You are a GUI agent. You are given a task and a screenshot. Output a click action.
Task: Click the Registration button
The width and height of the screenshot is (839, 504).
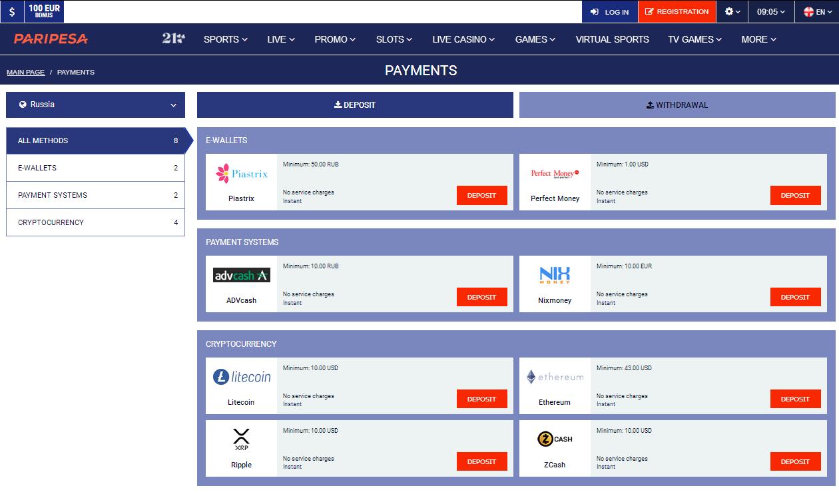[x=677, y=12]
